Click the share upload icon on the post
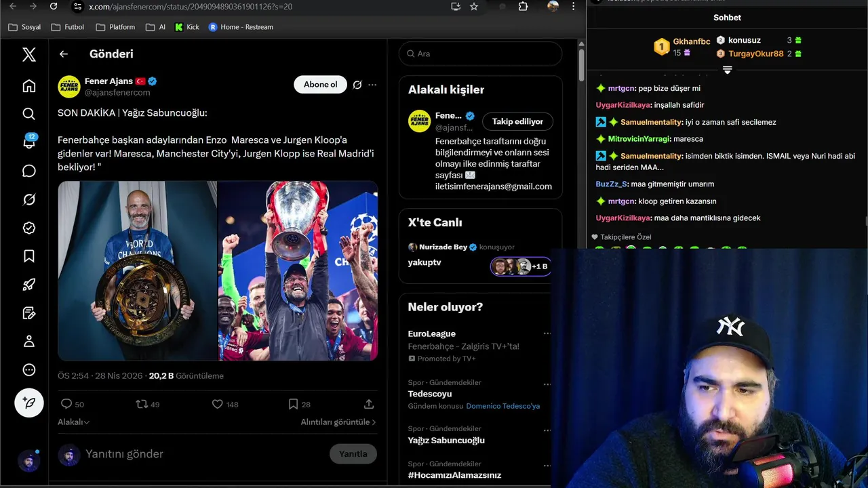 point(369,404)
